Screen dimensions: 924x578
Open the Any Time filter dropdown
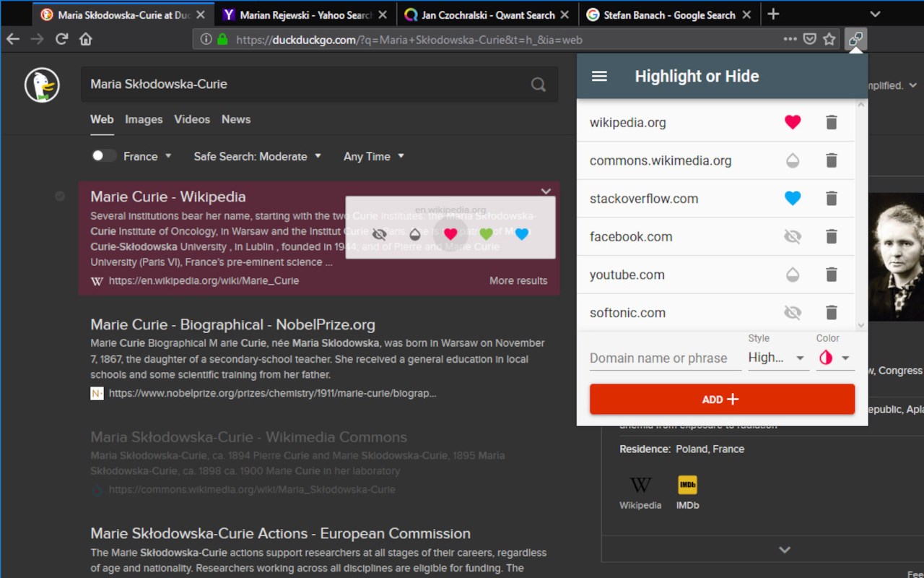coord(374,156)
